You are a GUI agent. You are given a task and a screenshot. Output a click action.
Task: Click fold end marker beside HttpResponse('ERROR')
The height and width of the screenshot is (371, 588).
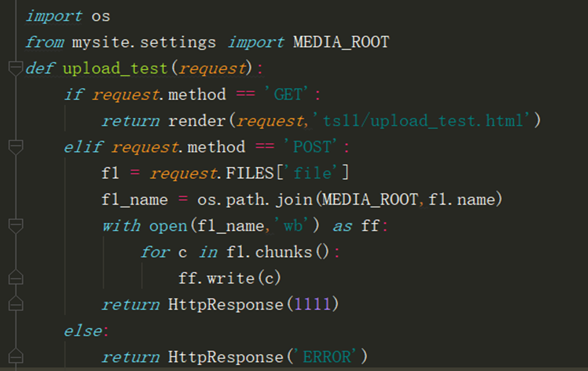point(15,356)
